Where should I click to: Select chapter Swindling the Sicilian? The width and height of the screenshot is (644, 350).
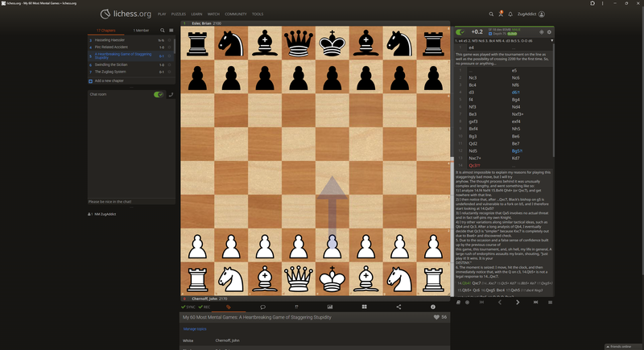coord(111,65)
